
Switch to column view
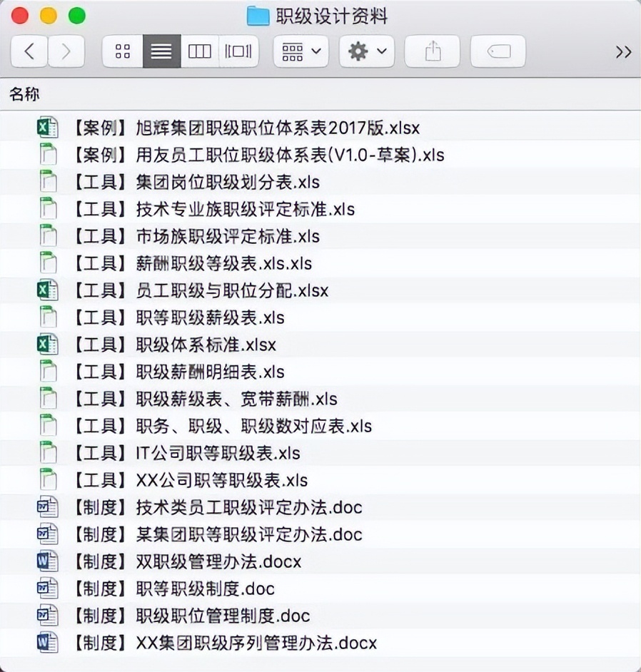point(200,51)
